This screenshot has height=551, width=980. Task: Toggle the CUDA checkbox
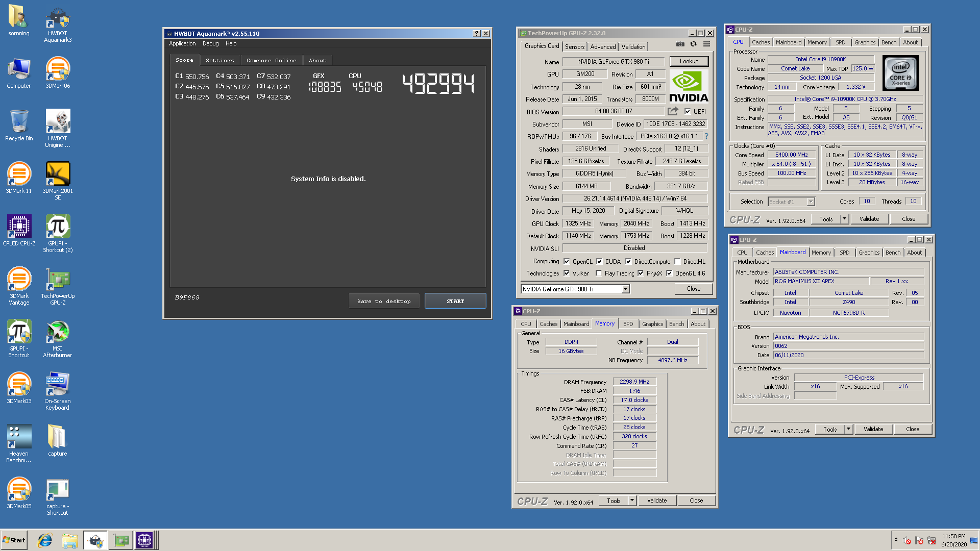coord(599,261)
